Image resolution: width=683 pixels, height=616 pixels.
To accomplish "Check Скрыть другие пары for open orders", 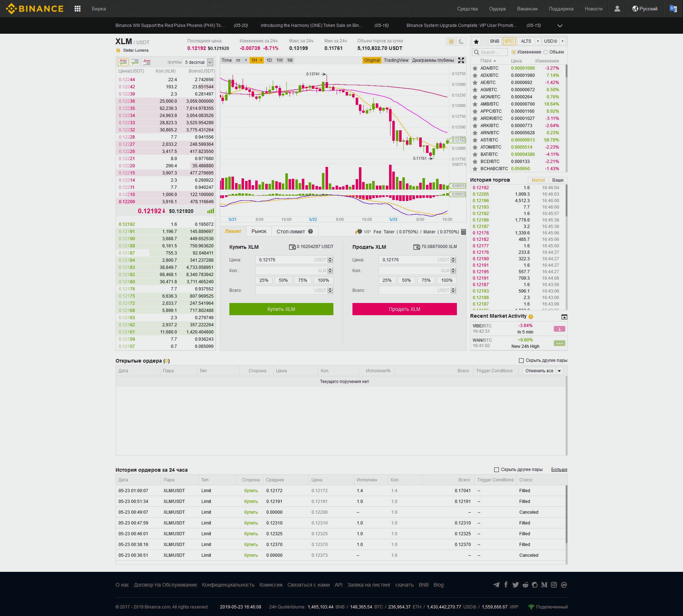I will (x=521, y=360).
